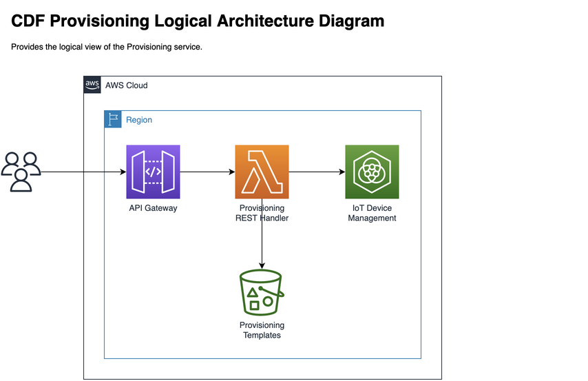This screenshot has height=381, width=588.
Task: Select the orange Lambda icon
Action: coord(262,172)
